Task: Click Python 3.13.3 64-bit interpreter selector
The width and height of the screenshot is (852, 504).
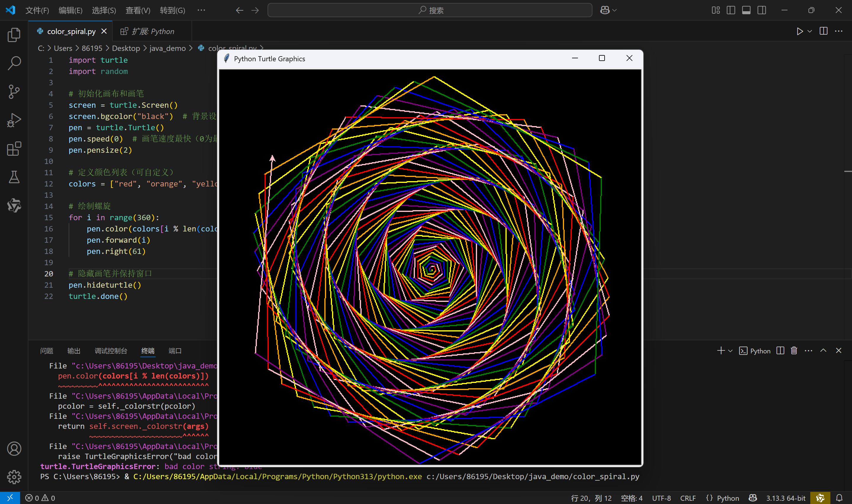Action: [785, 498]
